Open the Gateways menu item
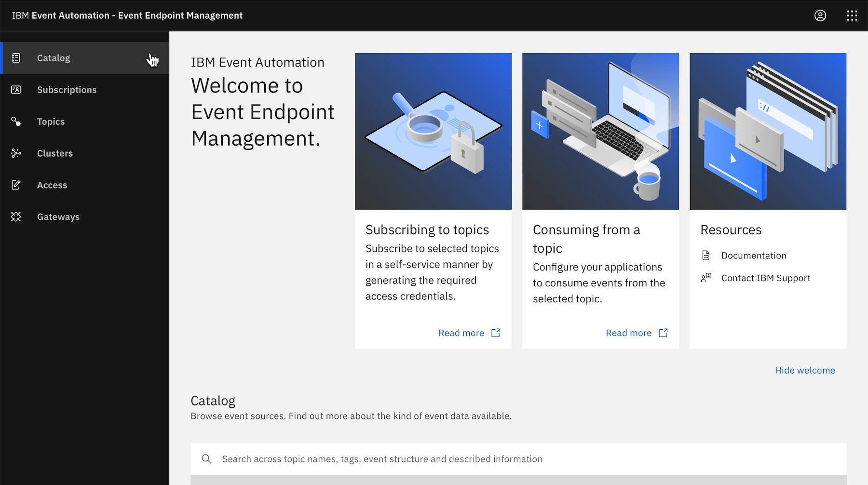Viewport: 868px width, 485px height. (x=58, y=217)
